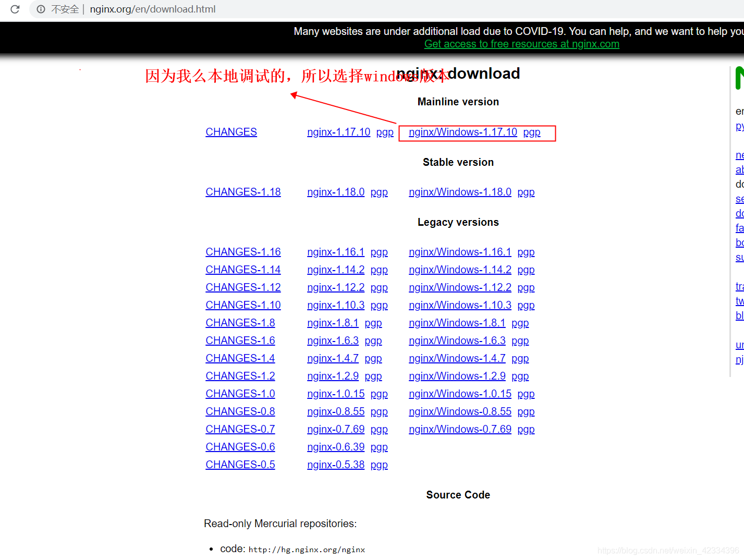Download nginx-0.8.55 source
Image resolution: width=744 pixels, height=560 pixels.
pos(336,411)
